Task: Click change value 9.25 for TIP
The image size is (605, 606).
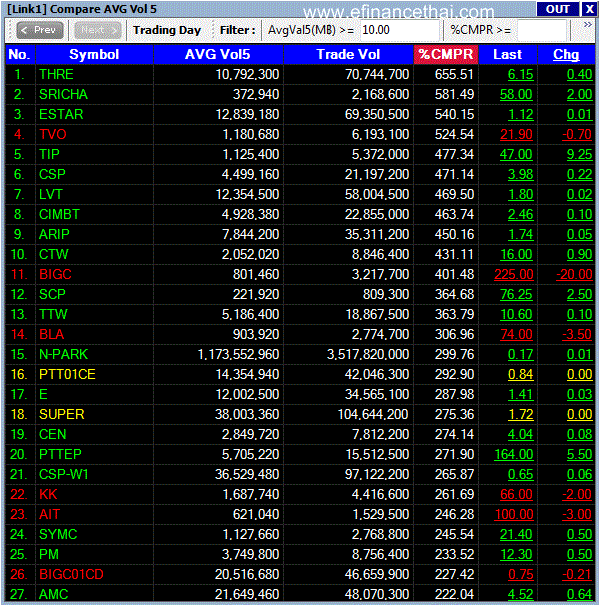Action: (579, 154)
